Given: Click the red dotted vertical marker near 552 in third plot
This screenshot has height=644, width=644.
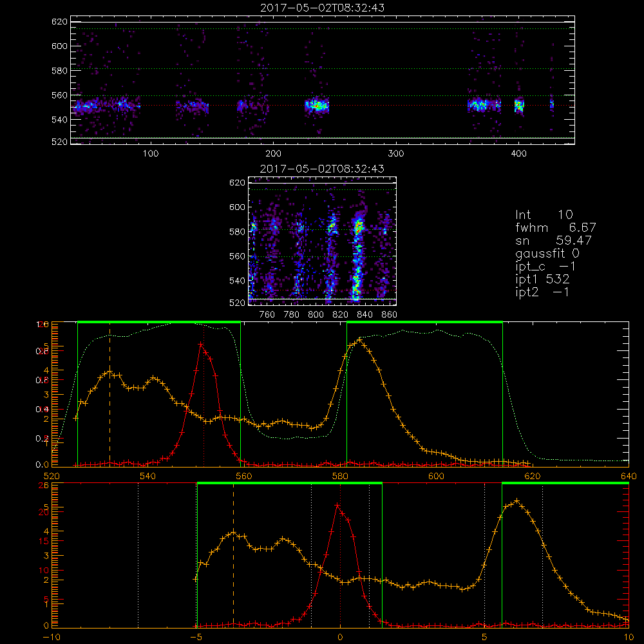Looking at the screenshot, I should coord(204,394).
